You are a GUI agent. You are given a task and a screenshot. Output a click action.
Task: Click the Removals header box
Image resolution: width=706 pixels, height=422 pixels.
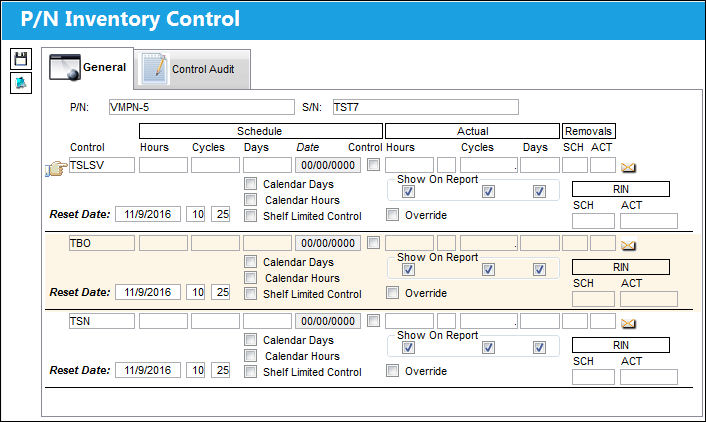(x=588, y=131)
